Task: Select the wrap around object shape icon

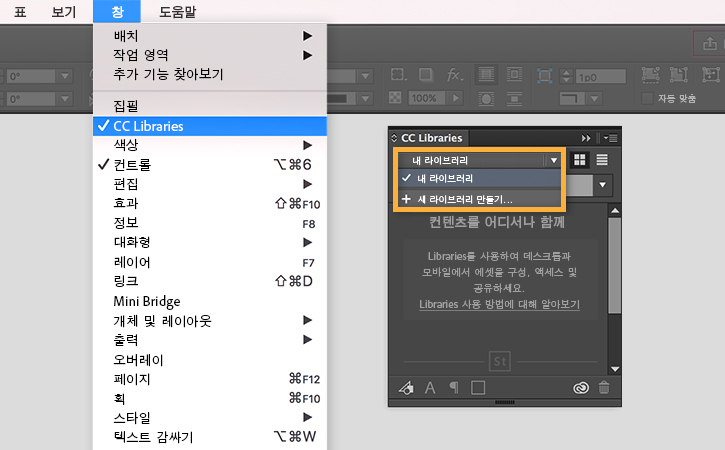Action: click(486, 99)
